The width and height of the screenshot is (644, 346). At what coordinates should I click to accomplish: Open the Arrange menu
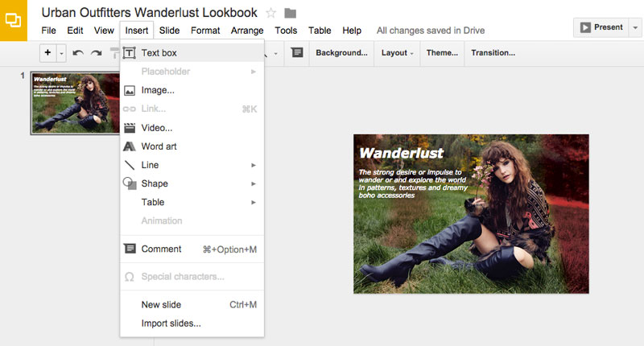click(x=247, y=31)
